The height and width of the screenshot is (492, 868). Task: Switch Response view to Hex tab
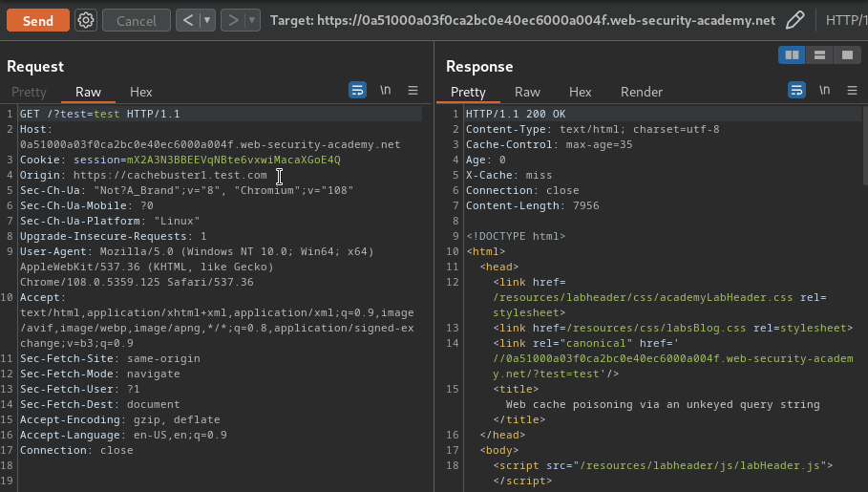coord(581,92)
